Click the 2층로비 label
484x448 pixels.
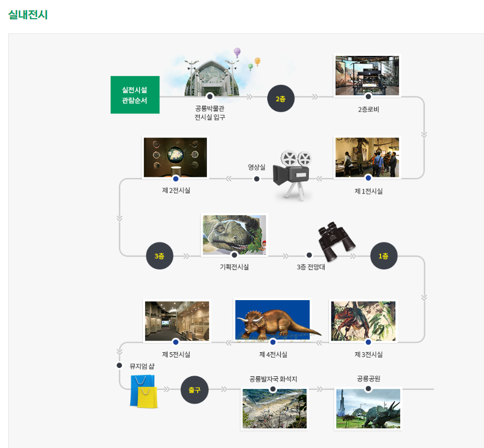[368, 110]
